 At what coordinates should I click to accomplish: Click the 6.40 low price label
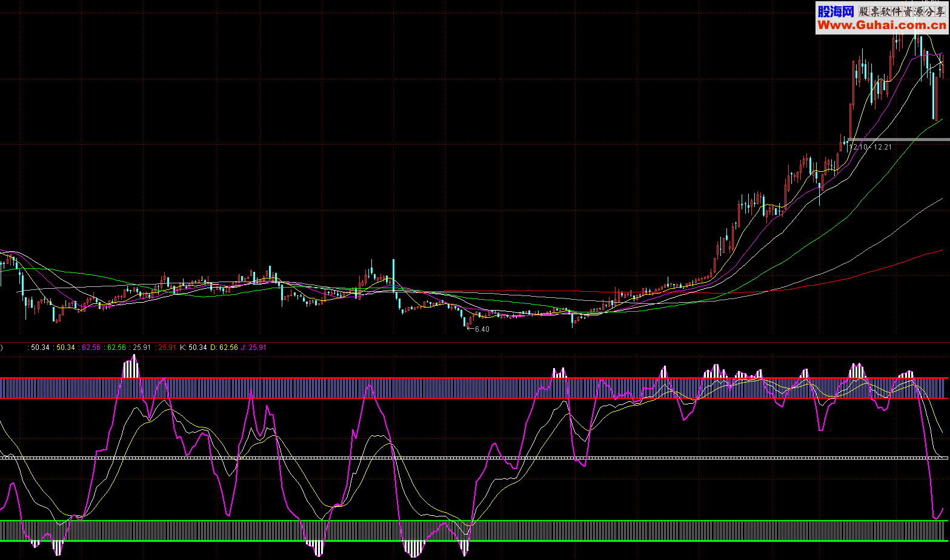[482, 329]
